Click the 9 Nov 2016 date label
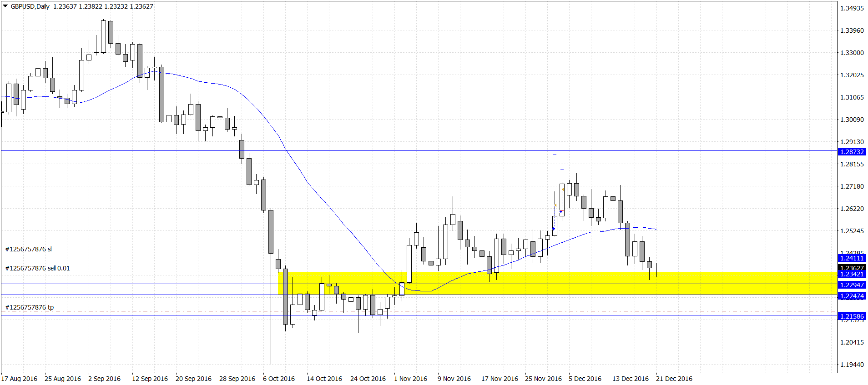Viewport: 868px width, 385px height. pos(454,379)
